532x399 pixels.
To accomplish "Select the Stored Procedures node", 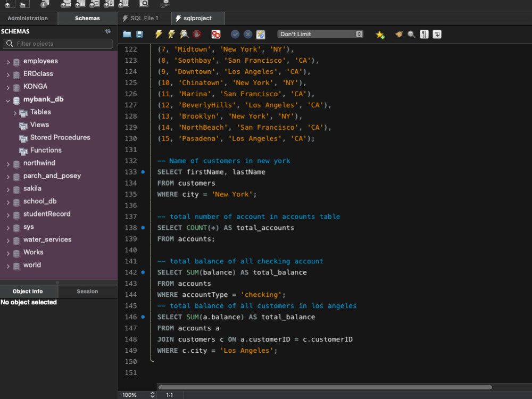I will tap(60, 137).
